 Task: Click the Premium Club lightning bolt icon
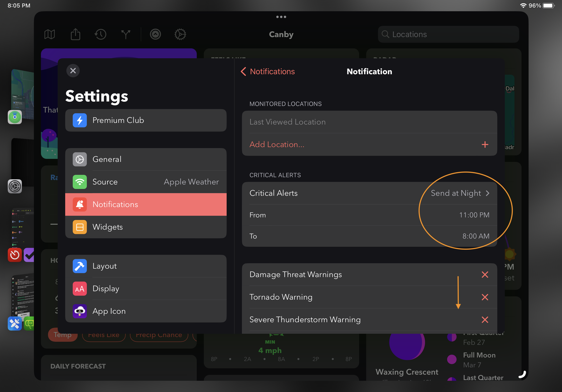(80, 120)
